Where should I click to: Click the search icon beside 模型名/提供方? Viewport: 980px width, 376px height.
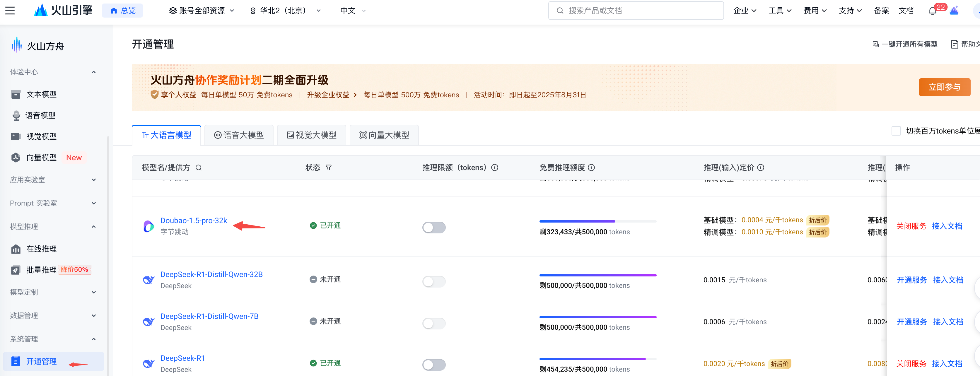coord(199,168)
